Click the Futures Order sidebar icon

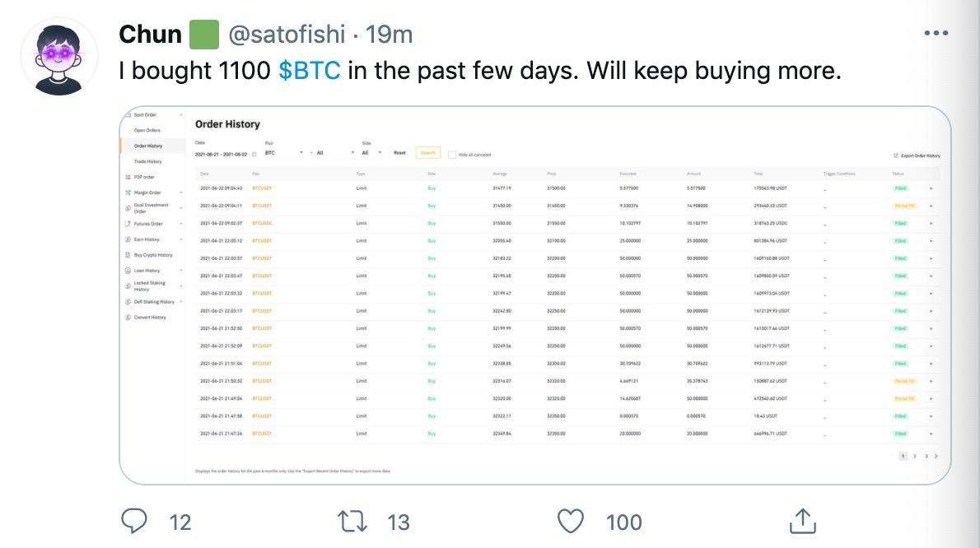(128, 223)
